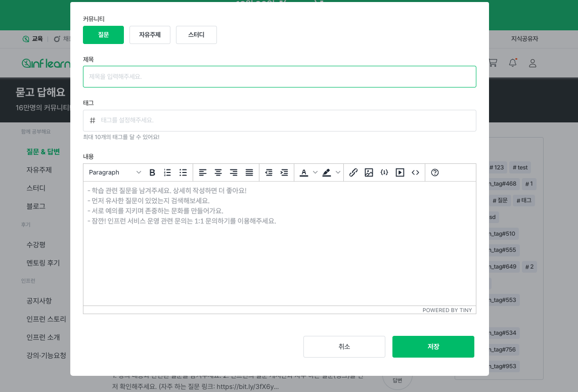Open 질문 & 답변 in sidebar
The height and width of the screenshot is (392, 578).
tap(43, 152)
